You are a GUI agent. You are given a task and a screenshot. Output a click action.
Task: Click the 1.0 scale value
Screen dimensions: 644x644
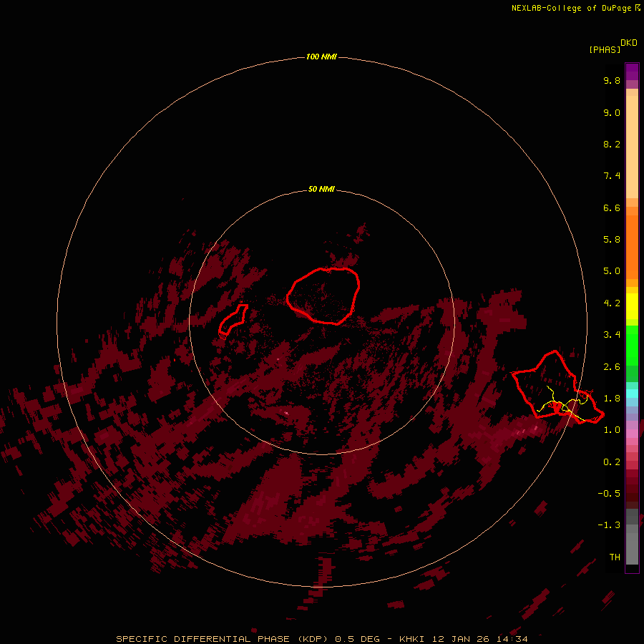click(x=612, y=430)
